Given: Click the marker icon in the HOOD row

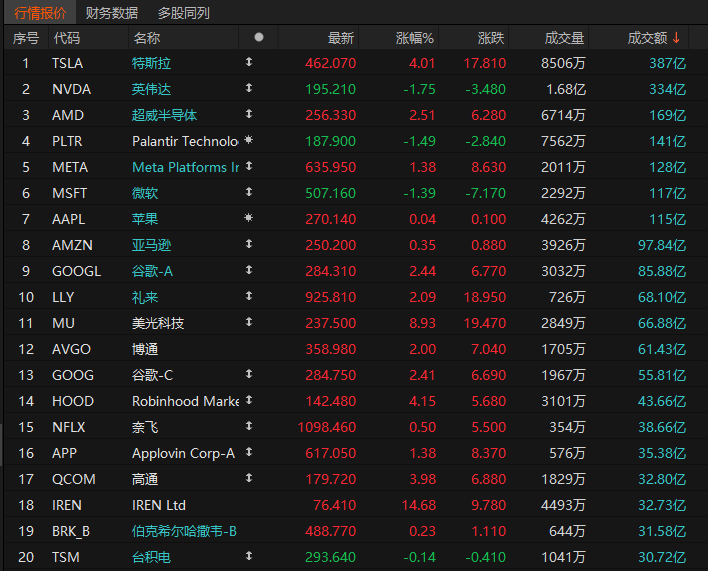Looking at the screenshot, I should pyautogui.click(x=249, y=400).
